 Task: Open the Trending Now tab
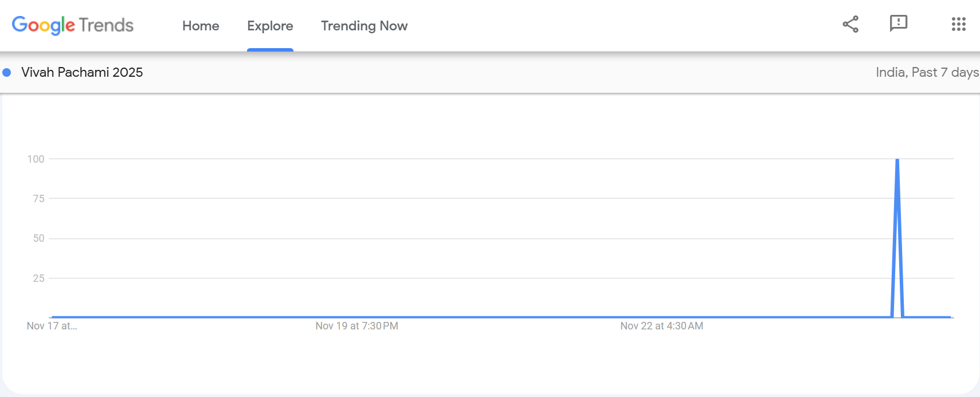pyautogui.click(x=364, y=26)
